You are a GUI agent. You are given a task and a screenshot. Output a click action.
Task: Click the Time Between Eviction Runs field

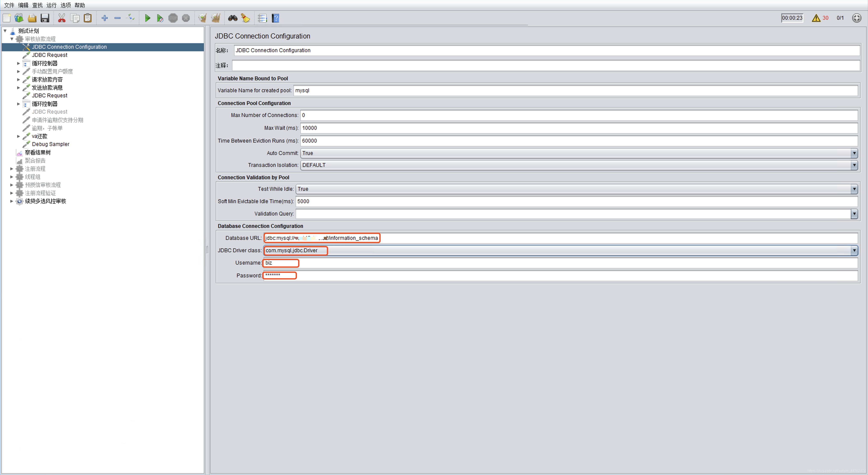pyautogui.click(x=579, y=141)
